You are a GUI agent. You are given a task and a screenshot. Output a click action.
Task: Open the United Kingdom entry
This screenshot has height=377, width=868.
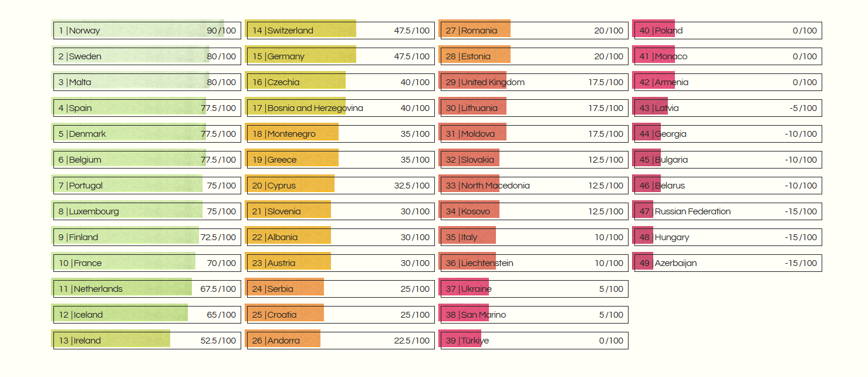click(x=535, y=82)
